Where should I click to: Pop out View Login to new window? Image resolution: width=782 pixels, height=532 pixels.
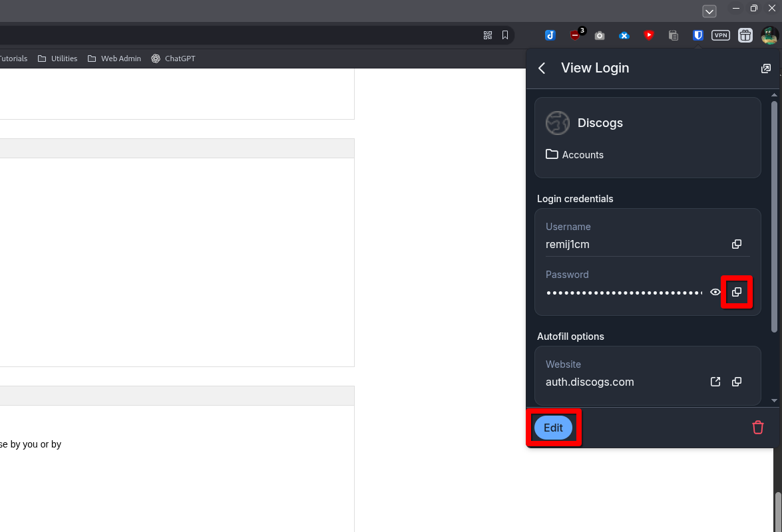coord(766,68)
